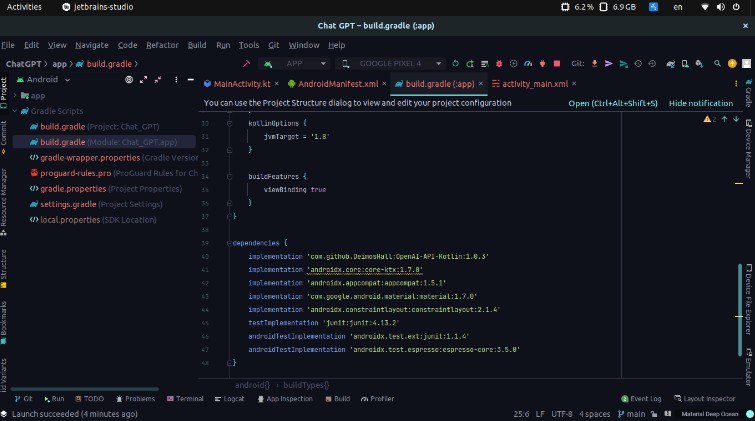Screen dimensions: 755x421
Task: Click the warning indicator in editor corner
Action: point(709,119)
